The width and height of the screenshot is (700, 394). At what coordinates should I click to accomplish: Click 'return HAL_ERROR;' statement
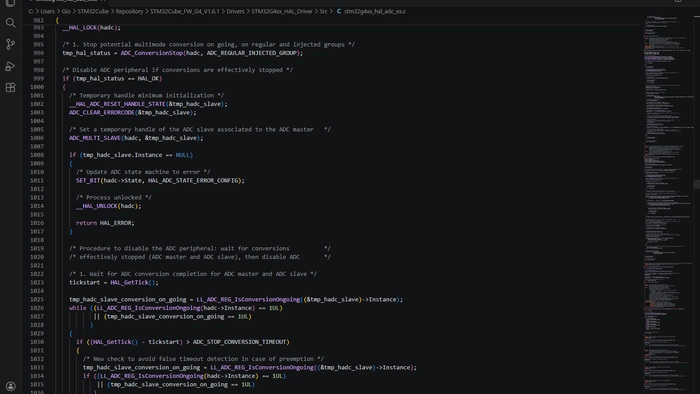point(105,223)
